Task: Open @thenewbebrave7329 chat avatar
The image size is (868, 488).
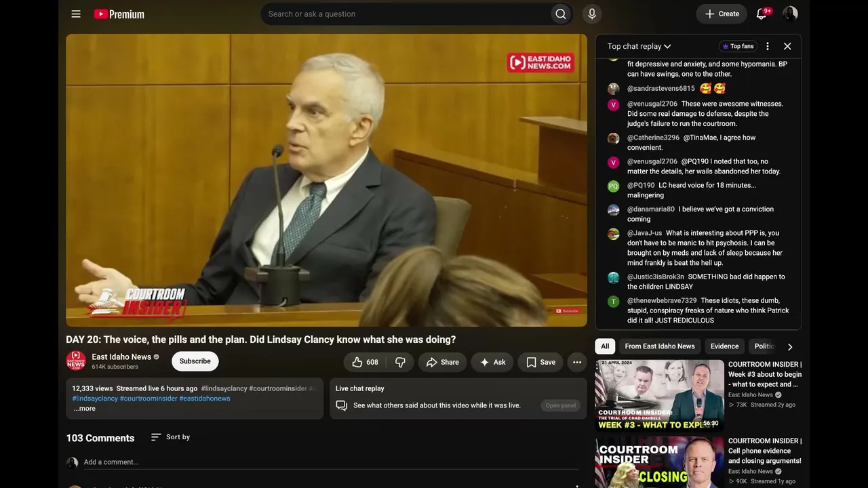Action: point(614,301)
